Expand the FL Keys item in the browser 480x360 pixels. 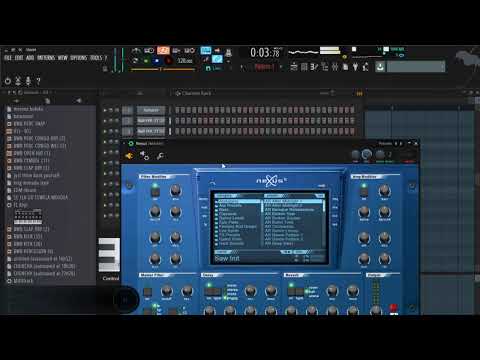[21, 205]
